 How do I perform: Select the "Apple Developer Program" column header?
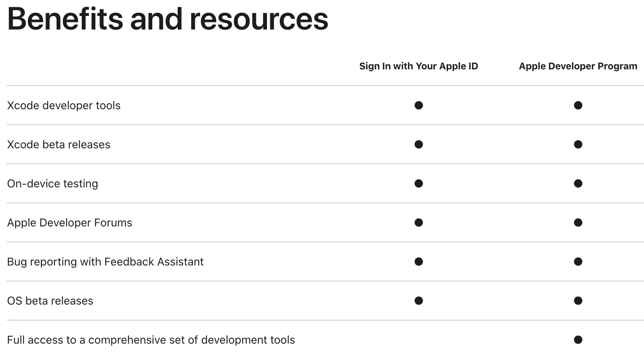(578, 66)
